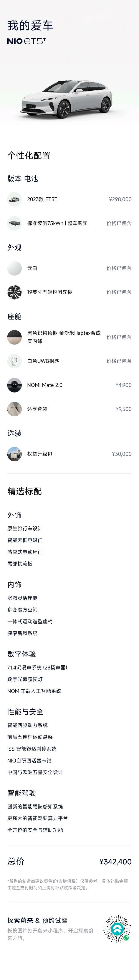Image resolution: width=139 pixels, height=980 pixels.
Task: Click the 白色UWB钥匙 key icon
Action: point(14,361)
